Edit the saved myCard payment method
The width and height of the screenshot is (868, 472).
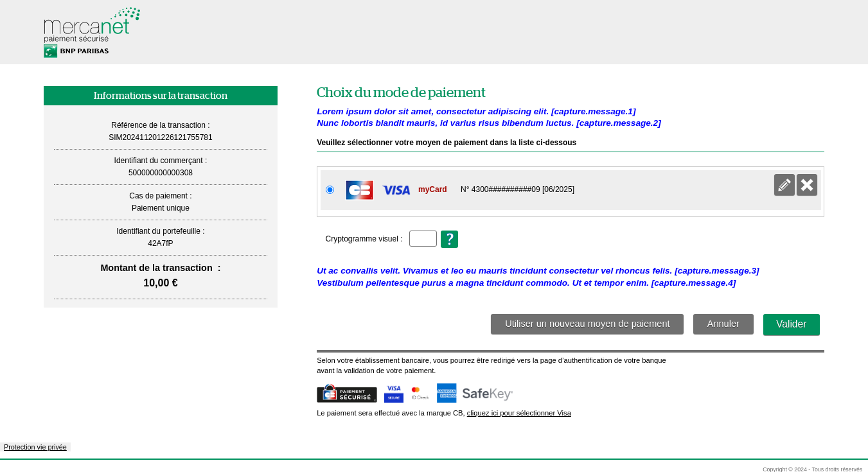(784, 184)
